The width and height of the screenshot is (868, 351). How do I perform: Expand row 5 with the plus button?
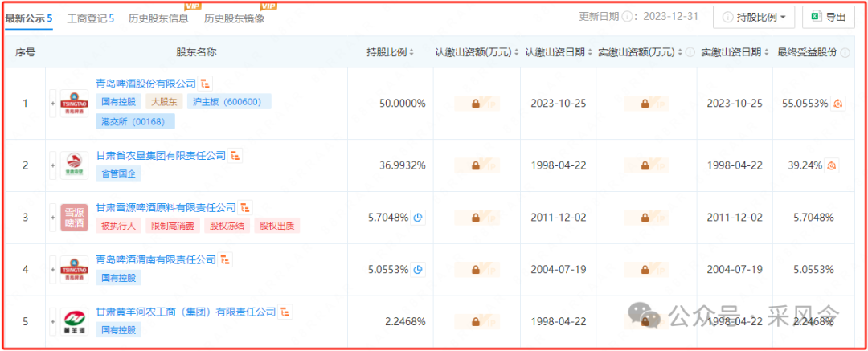point(53,321)
